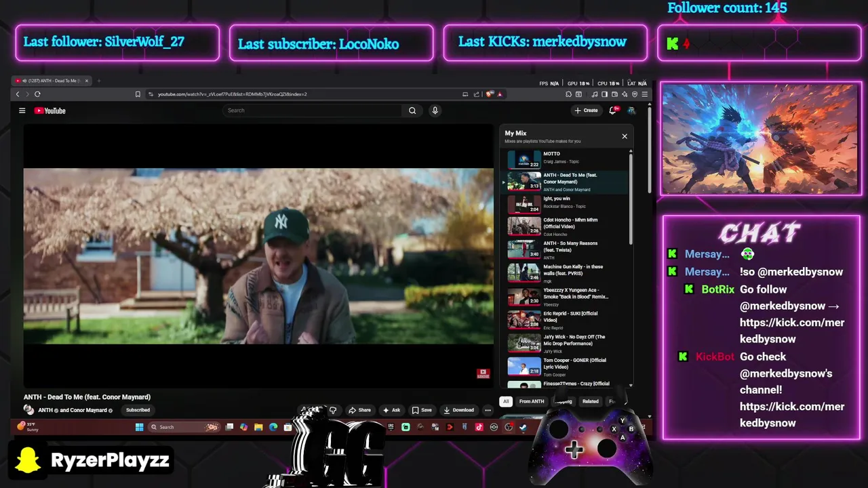Select the From ANTH filter chip
This screenshot has width=868, height=488.
click(x=532, y=401)
